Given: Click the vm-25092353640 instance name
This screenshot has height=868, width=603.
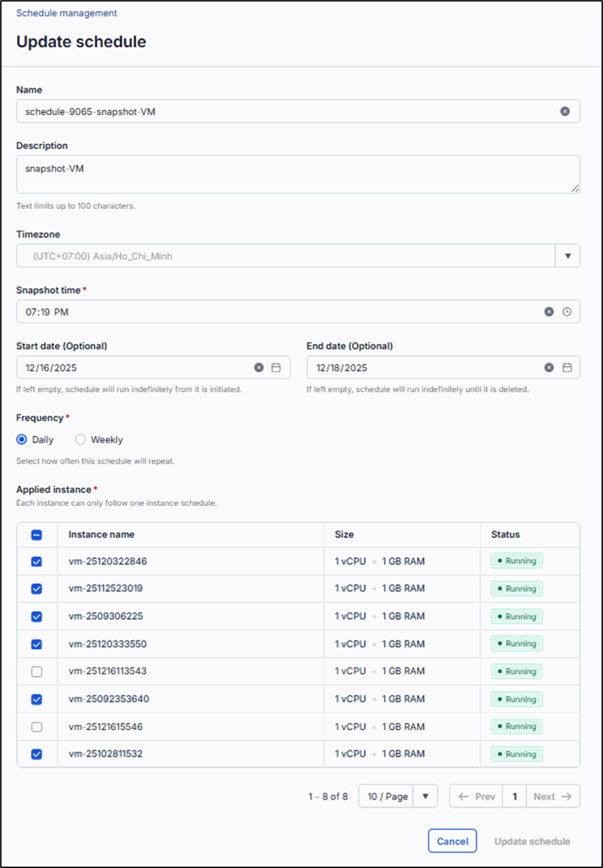Looking at the screenshot, I should pyautogui.click(x=109, y=699).
